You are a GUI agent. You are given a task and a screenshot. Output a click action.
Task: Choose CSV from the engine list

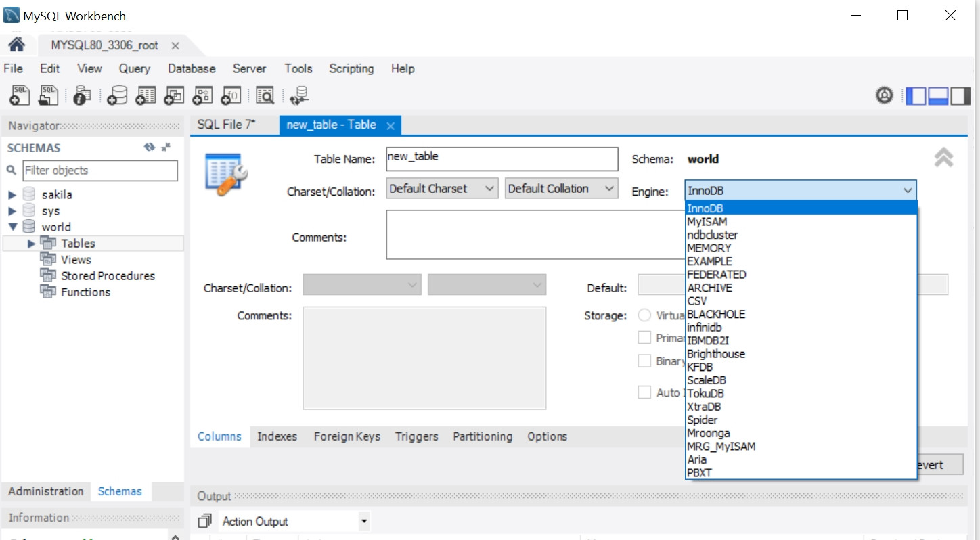[x=801, y=301]
